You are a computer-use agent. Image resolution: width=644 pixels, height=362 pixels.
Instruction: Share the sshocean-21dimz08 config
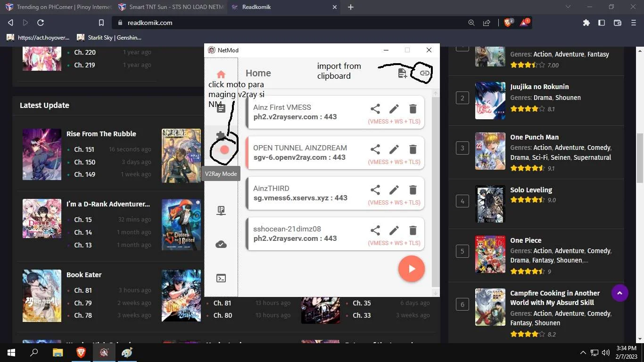375,230
